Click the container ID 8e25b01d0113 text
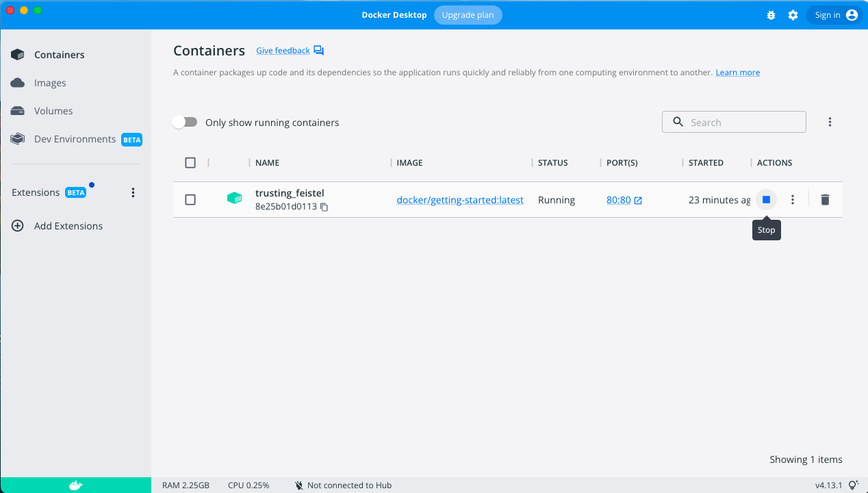Viewport: 868px width, 493px height. [x=286, y=206]
